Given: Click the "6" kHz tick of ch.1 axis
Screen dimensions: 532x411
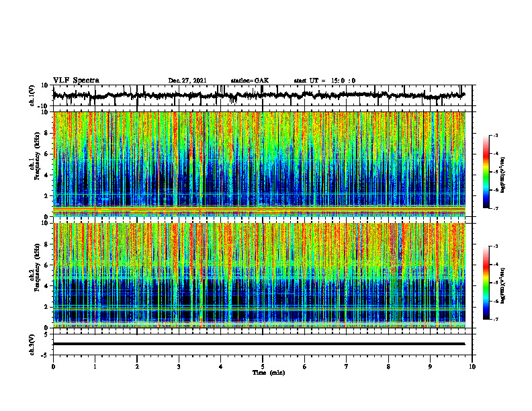Looking at the screenshot, I should (47, 154).
